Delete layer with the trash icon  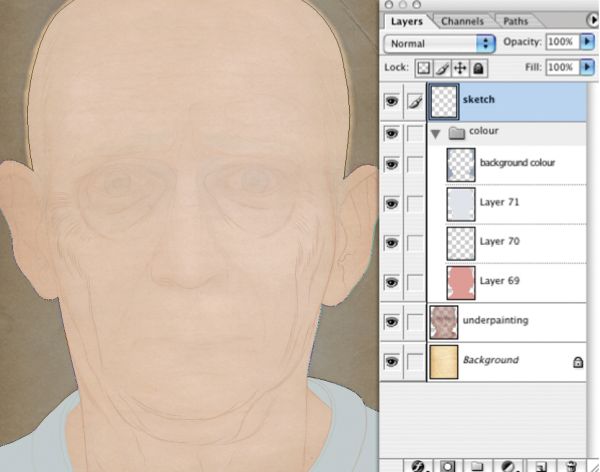(571, 466)
